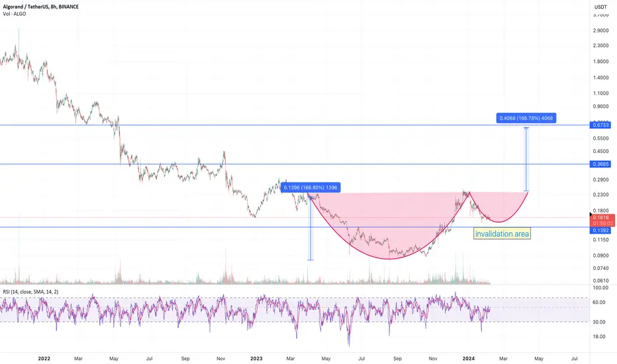
Task: Select the blue price-range arrow under 0.1396 label
Action: pyautogui.click(x=310, y=228)
